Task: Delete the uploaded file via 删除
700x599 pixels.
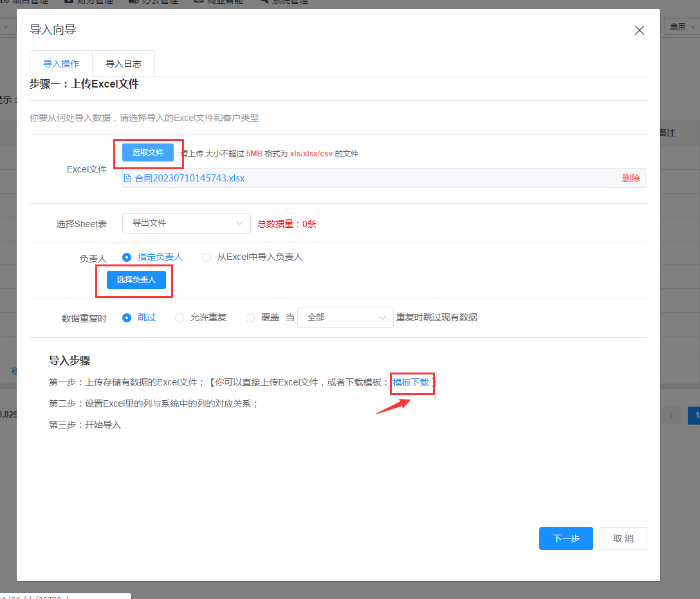Action: pyautogui.click(x=631, y=178)
